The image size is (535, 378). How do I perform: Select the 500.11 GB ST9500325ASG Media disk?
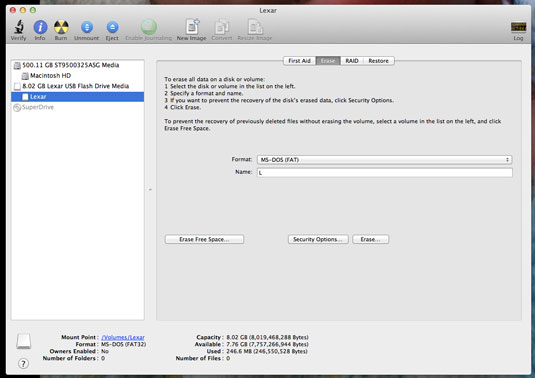[78, 65]
